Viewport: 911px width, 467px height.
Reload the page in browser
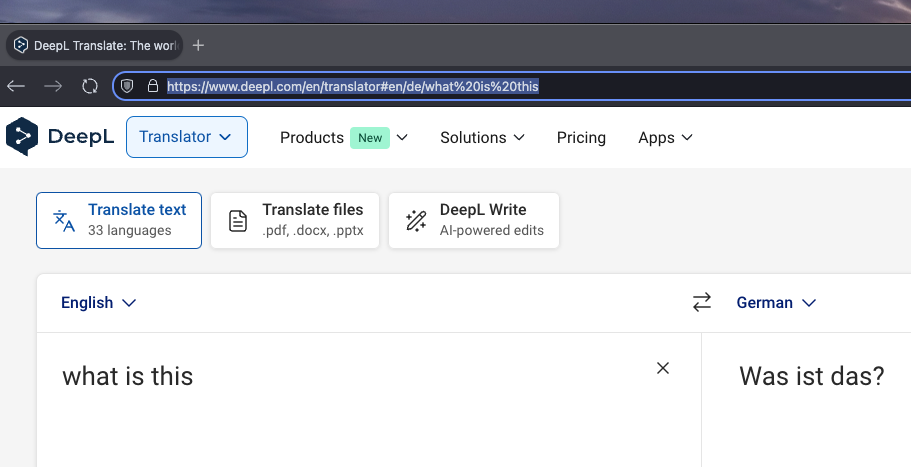click(x=89, y=86)
